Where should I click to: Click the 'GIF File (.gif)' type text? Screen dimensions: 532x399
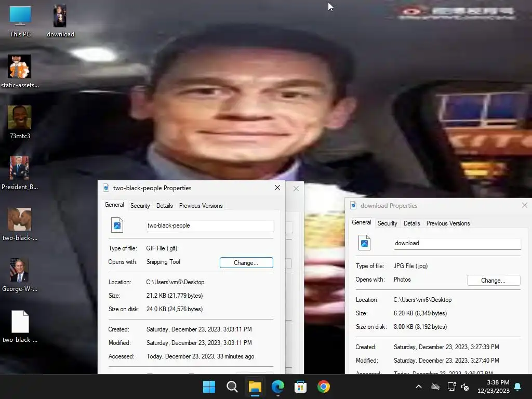(162, 248)
